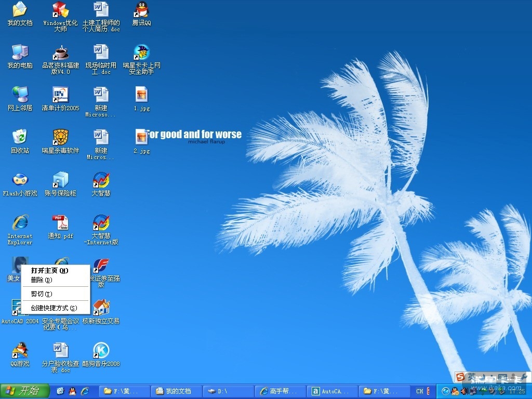This screenshot has width=532, height=399.
Task: Click the 核新独立交易 house icon
Action: 101,308
